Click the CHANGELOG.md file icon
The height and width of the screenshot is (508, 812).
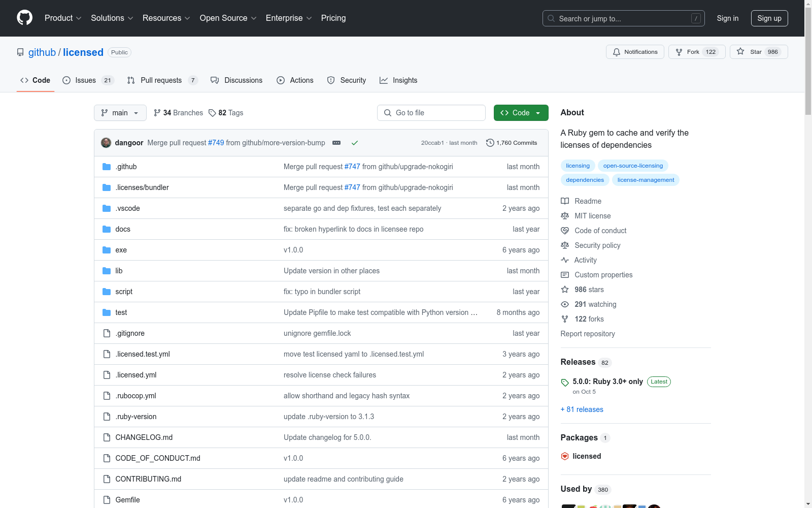(107, 437)
